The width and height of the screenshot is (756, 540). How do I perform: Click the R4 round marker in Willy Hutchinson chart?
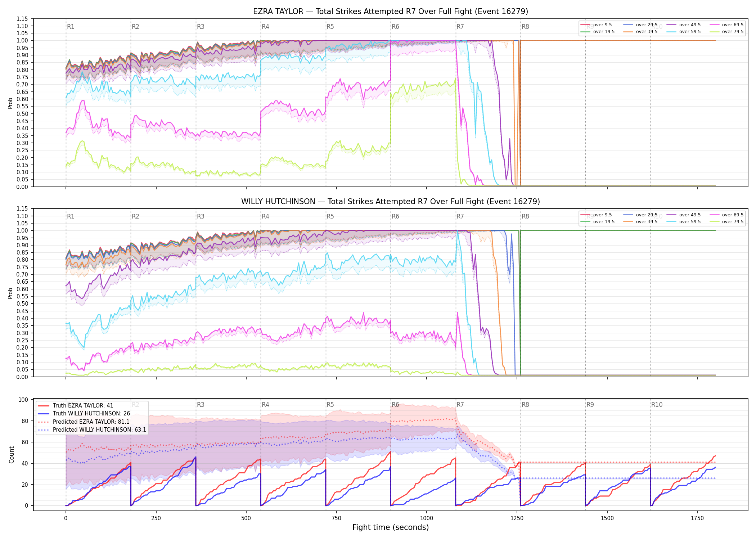click(x=265, y=216)
